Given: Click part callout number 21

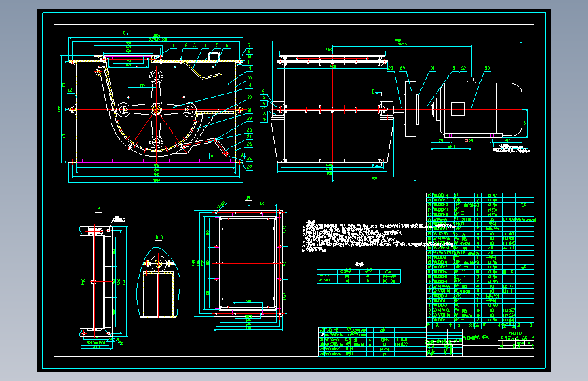Looking at the screenshot, I should click(250, 111).
